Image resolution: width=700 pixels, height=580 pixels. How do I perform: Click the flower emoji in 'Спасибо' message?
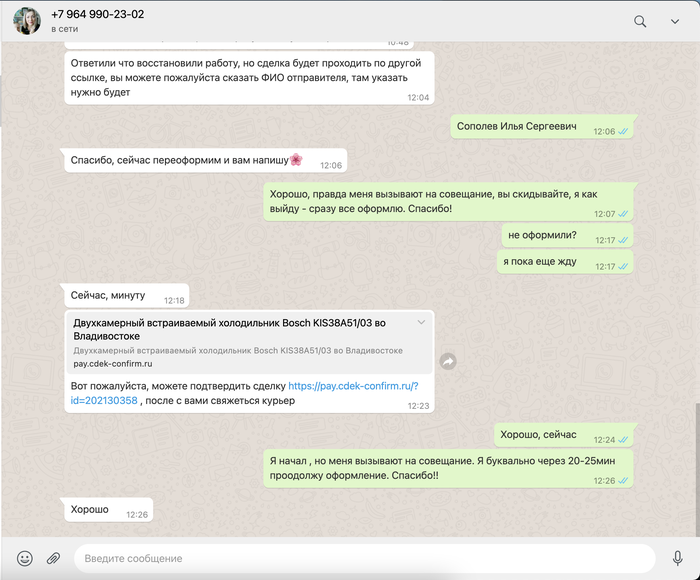point(296,160)
